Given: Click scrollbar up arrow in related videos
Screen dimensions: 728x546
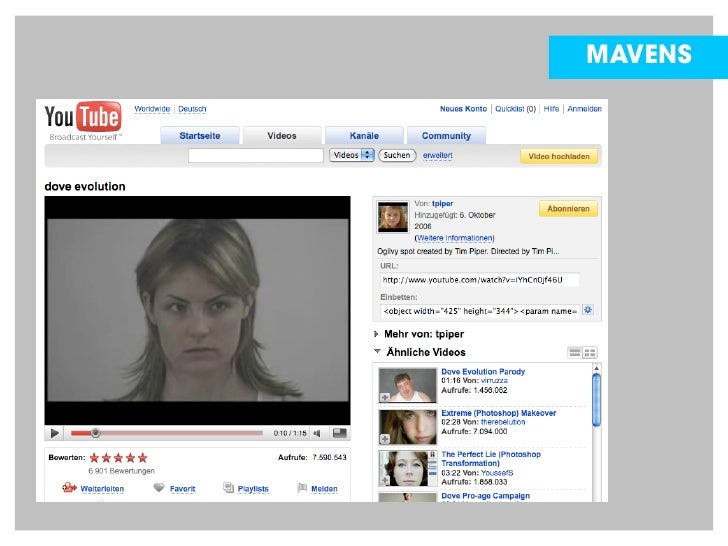Looking at the screenshot, I should click(x=597, y=368).
